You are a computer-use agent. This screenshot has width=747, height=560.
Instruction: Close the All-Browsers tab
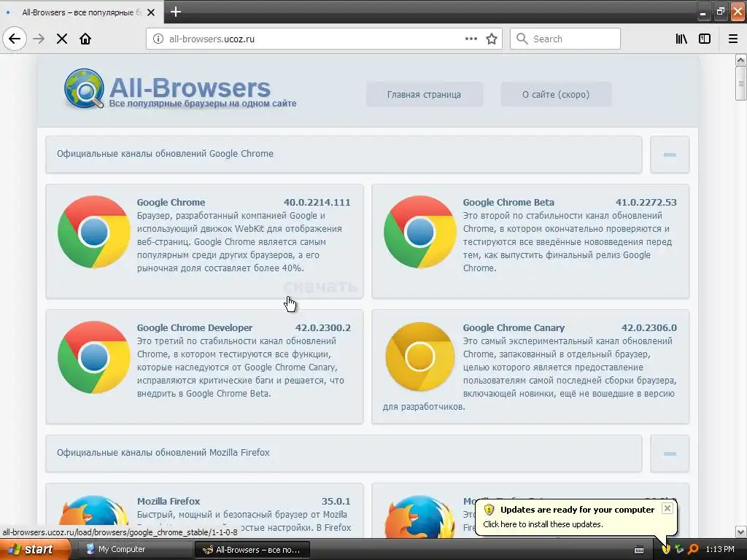[151, 12]
